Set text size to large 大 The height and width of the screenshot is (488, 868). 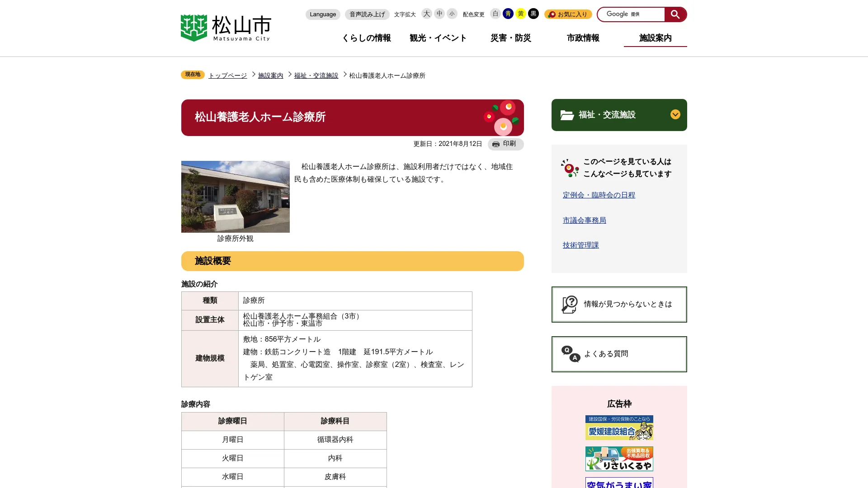click(426, 14)
